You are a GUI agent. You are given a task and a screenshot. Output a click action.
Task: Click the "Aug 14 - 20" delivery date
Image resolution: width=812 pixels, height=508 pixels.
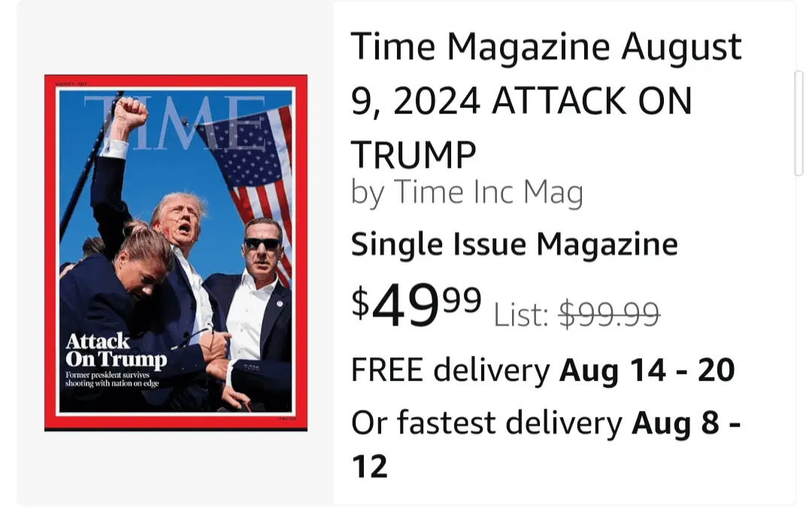647,370
